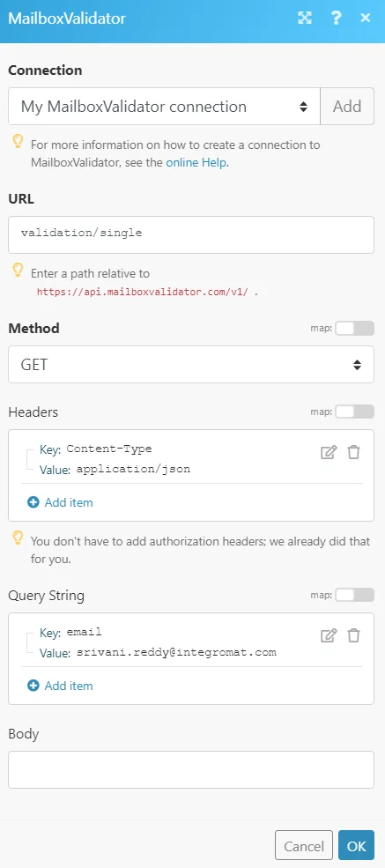The height and width of the screenshot is (868, 385).
Task: Confirm settings with the OK button
Action: (356, 845)
